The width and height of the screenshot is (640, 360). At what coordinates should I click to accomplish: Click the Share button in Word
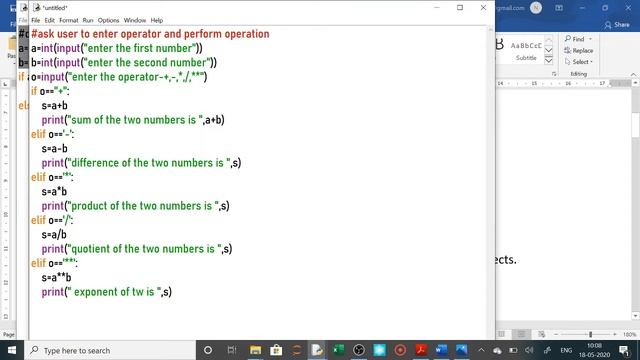pyautogui.click(x=617, y=25)
